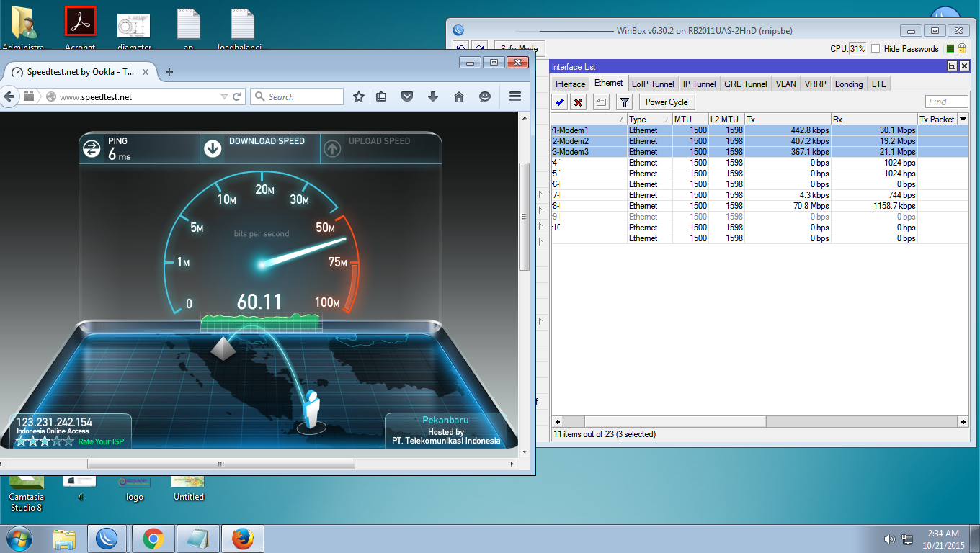Bookmark this page with the star icon
The height and width of the screenshot is (553, 980).
[359, 96]
